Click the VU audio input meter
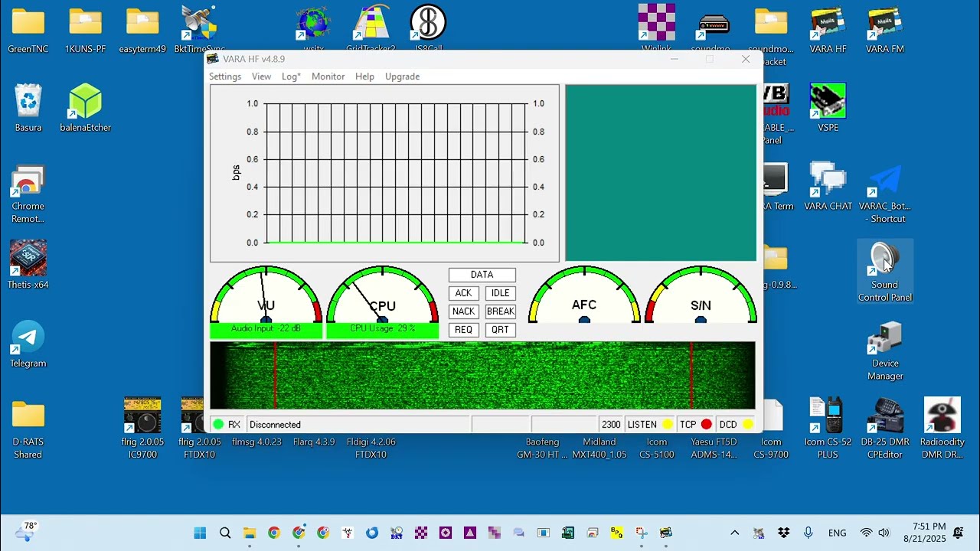Viewport: 980px width, 551px height. (x=266, y=295)
